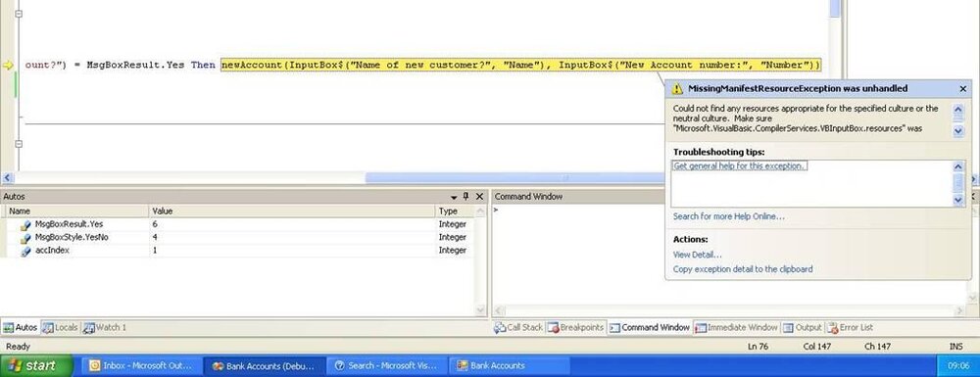The width and height of the screenshot is (980, 377).
Task: Click the MsgBoxResult.Yes variable icon
Action: [25, 224]
